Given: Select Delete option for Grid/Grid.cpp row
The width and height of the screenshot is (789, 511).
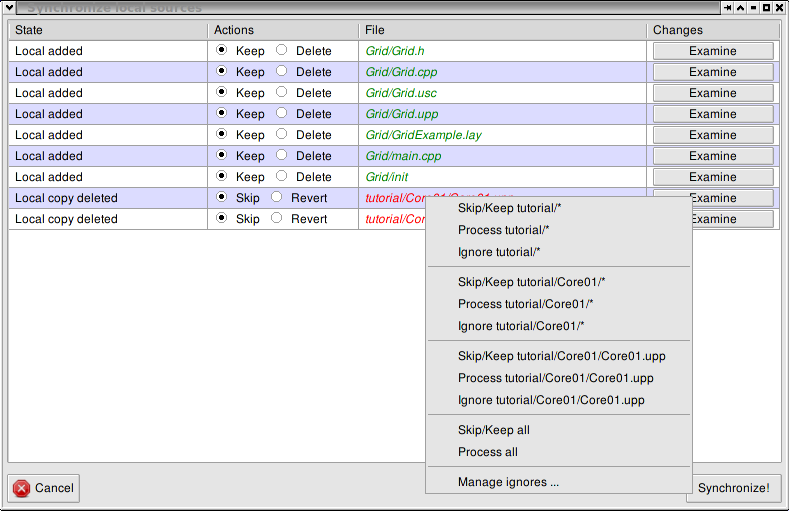Looking at the screenshot, I should [x=282, y=71].
